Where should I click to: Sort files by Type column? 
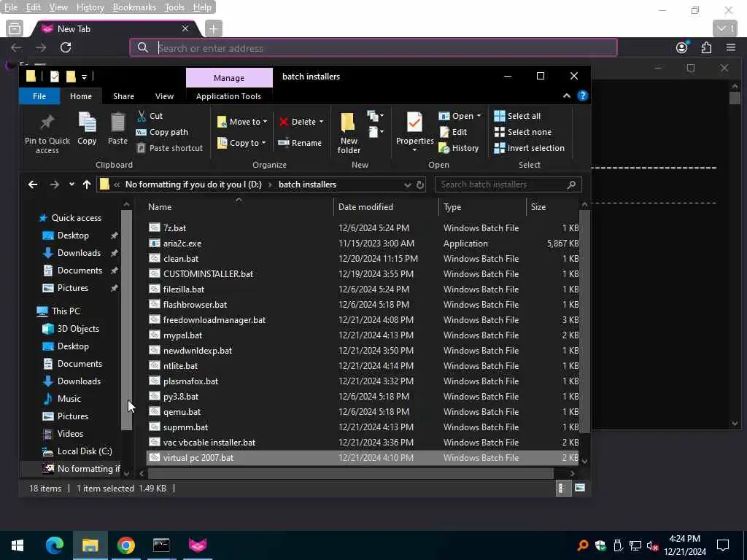[x=452, y=206]
